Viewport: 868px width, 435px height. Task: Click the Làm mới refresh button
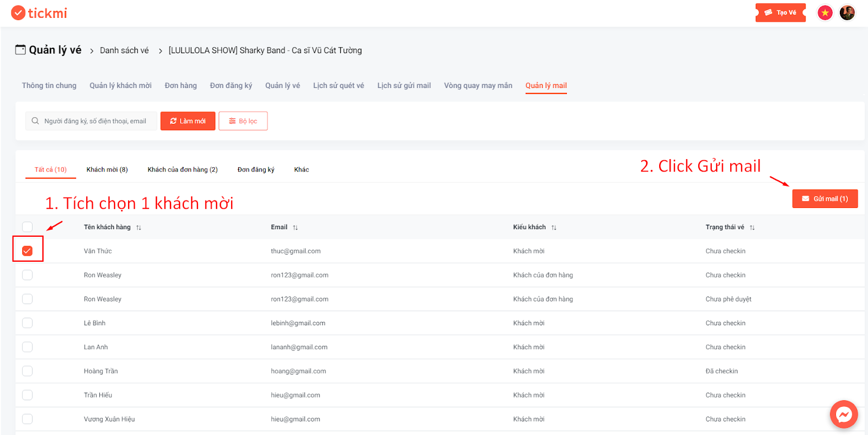(x=188, y=121)
